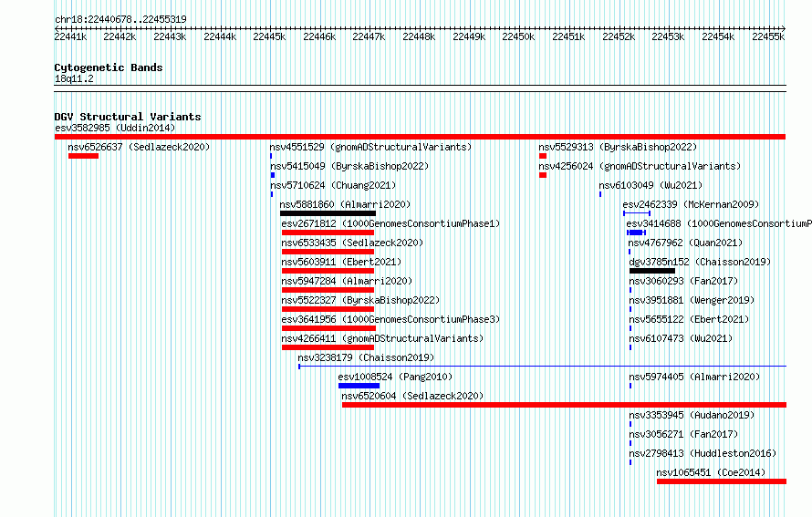Click the 22450k ruler position
Image resolution: width=812 pixels, height=517 pixels.
coord(518,36)
